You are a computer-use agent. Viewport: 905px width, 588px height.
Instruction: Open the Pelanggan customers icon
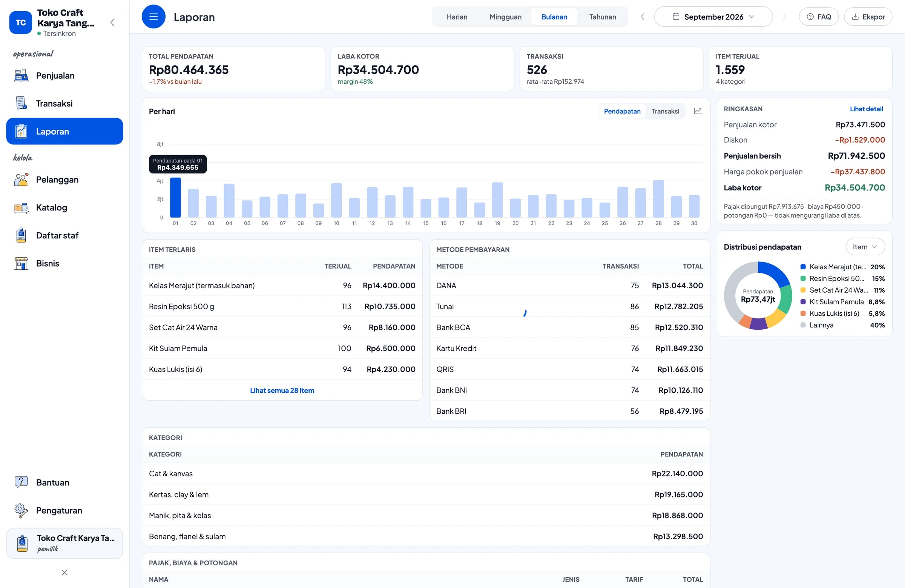(x=21, y=180)
